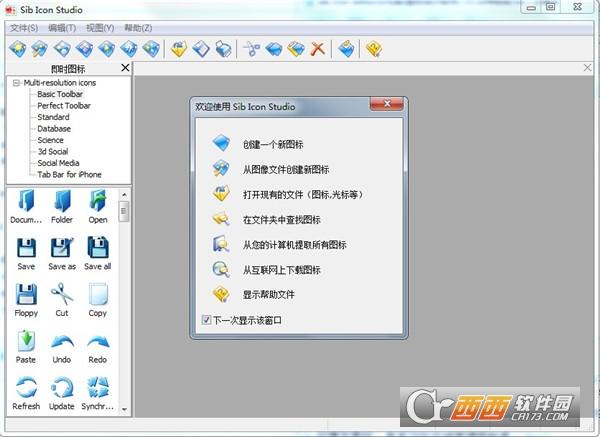Viewport: 600px width, 437px height.
Task: Click the scissors cut icon in top toolbar
Action: 251,49
